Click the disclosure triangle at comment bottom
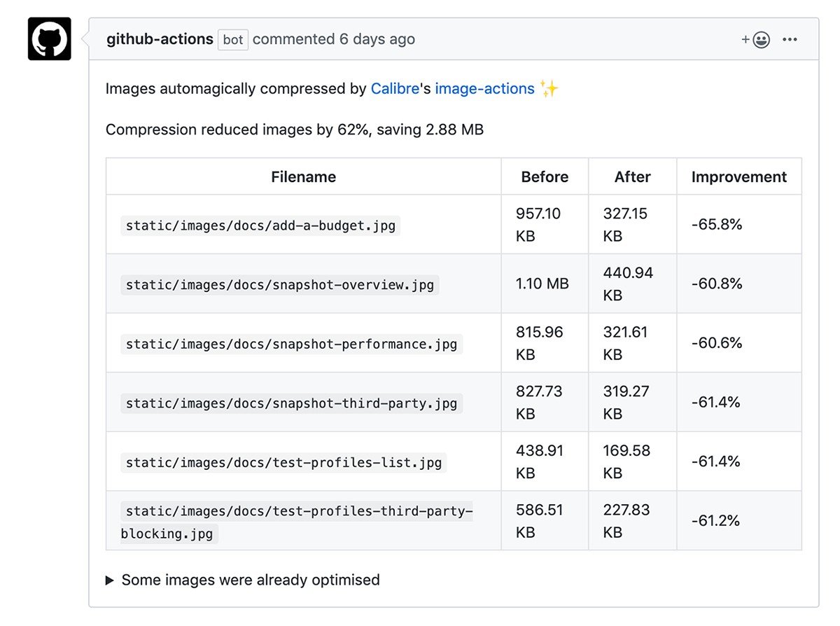Screen dimensions: 840x626 (110, 580)
